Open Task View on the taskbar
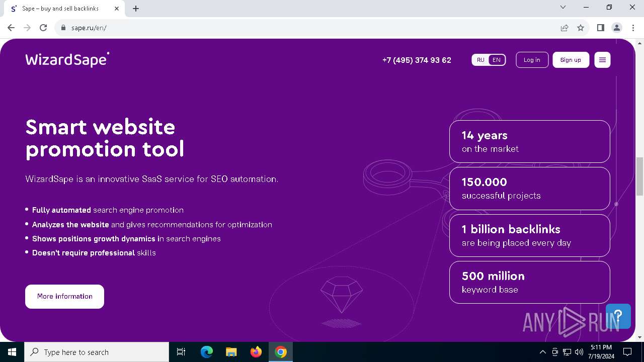 [x=181, y=352]
